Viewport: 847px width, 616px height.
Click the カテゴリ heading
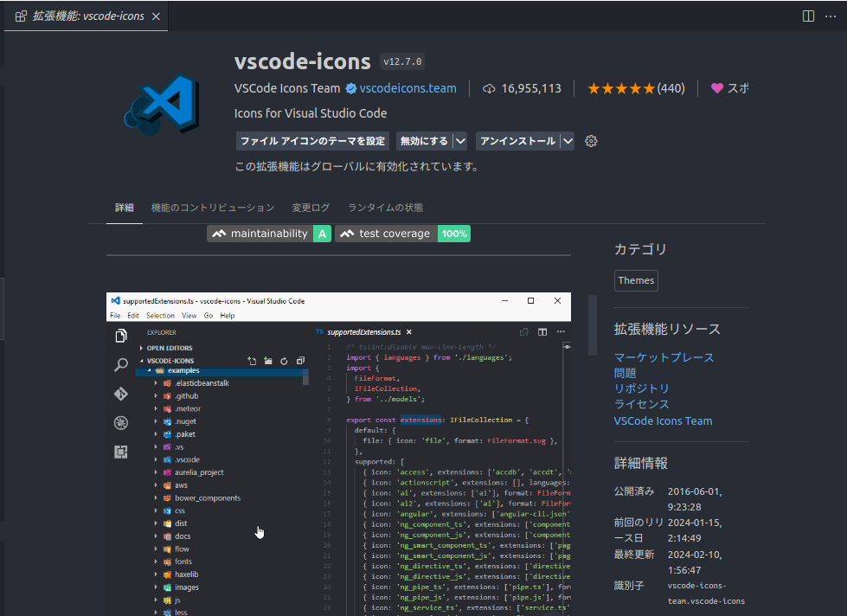[x=640, y=250]
